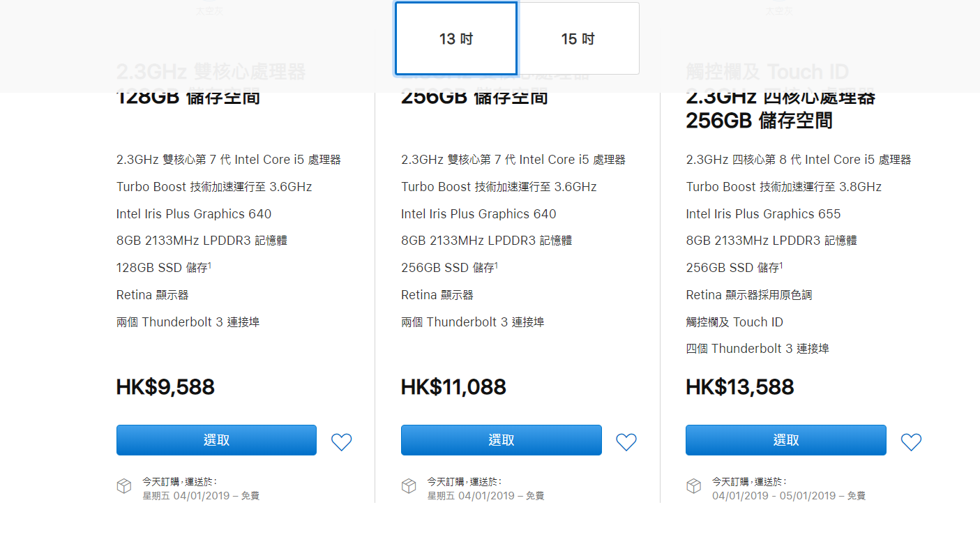Open footnote 1 beside 128GB SSD 儲存
Screen dimensions: 980x551
click(210, 264)
